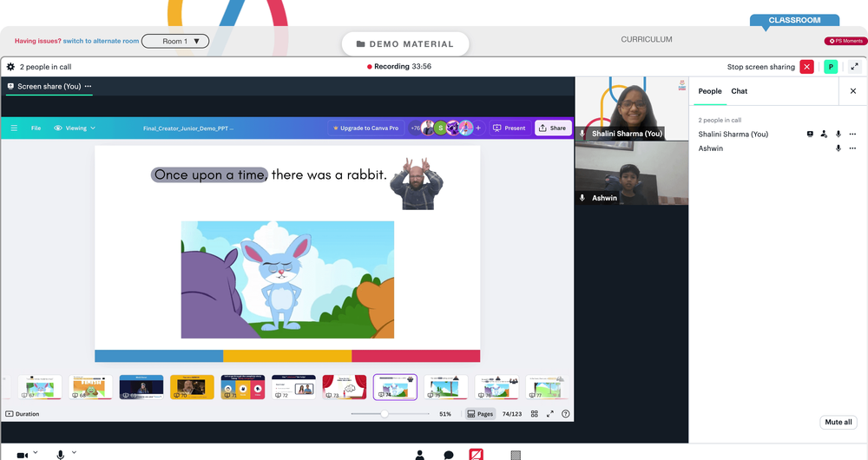
Task: Toggle Ashwin's microphone in People list
Action: pyautogui.click(x=838, y=148)
